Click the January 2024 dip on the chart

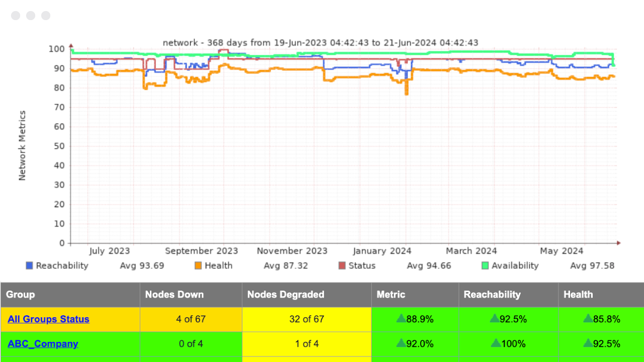tap(406, 90)
